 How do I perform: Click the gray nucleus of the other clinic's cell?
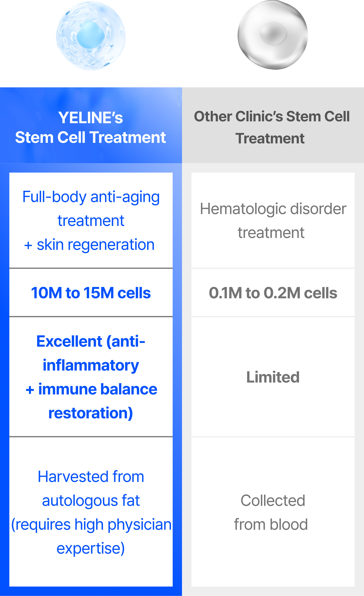pyautogui.click(x=273, y=33)
